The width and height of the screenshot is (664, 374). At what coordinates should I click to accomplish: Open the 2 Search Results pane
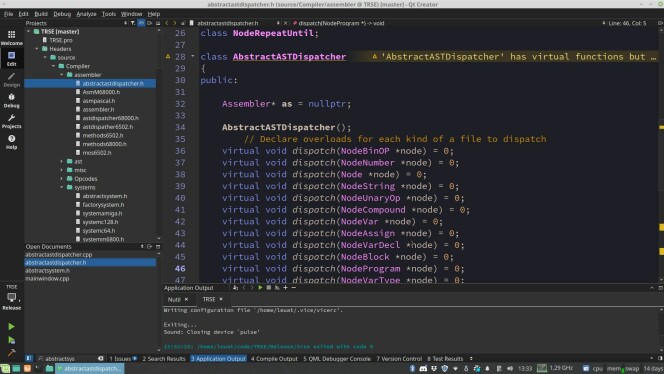(x=163, y=358)
